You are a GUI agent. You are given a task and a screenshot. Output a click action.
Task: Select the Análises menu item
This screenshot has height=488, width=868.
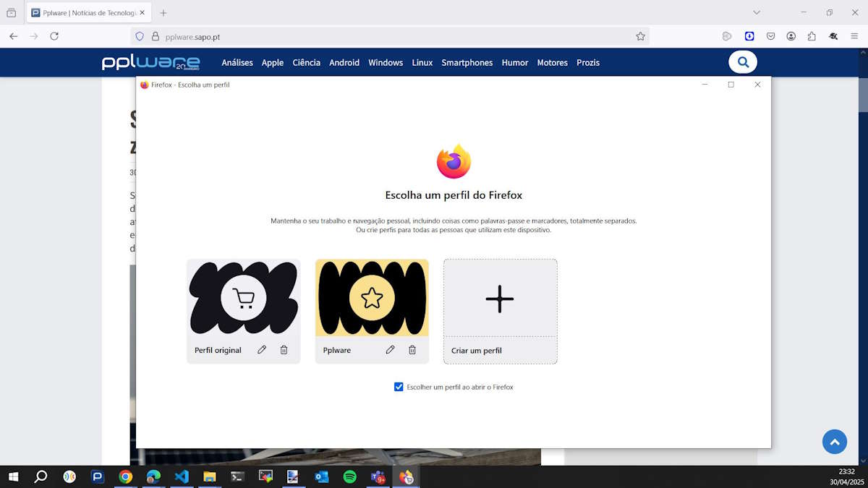[237, 63]
